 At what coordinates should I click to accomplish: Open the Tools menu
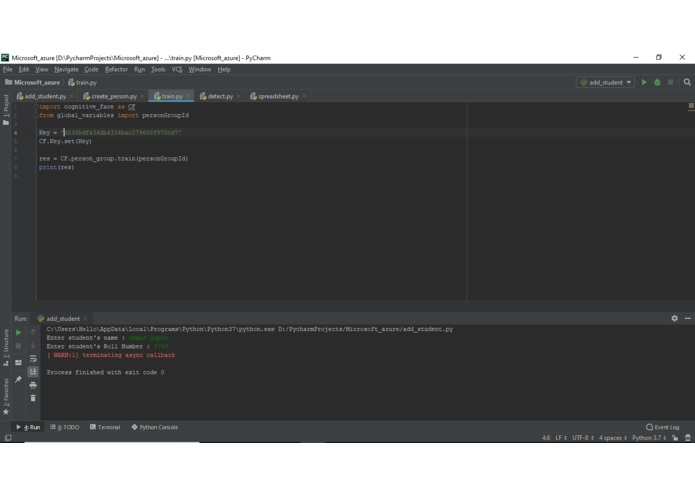pyautogui.click(x=158, y=70)
